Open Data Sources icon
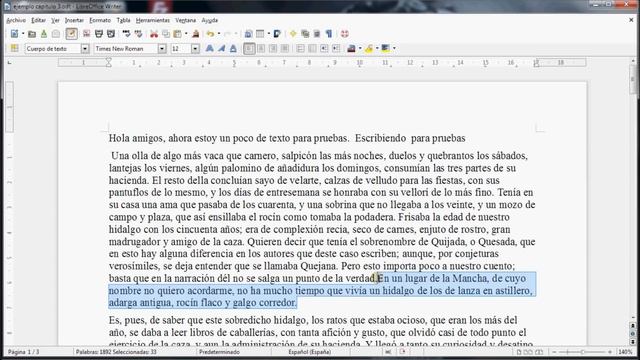Image resolution: width=640 pixels, height=360 pixels. pyautogui.click(x=317, y=34)
